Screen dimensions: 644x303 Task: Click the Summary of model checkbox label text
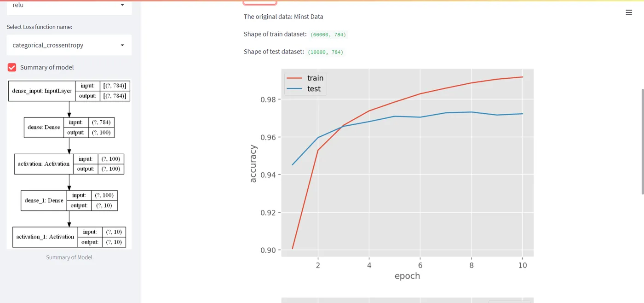tap(47, 67)
